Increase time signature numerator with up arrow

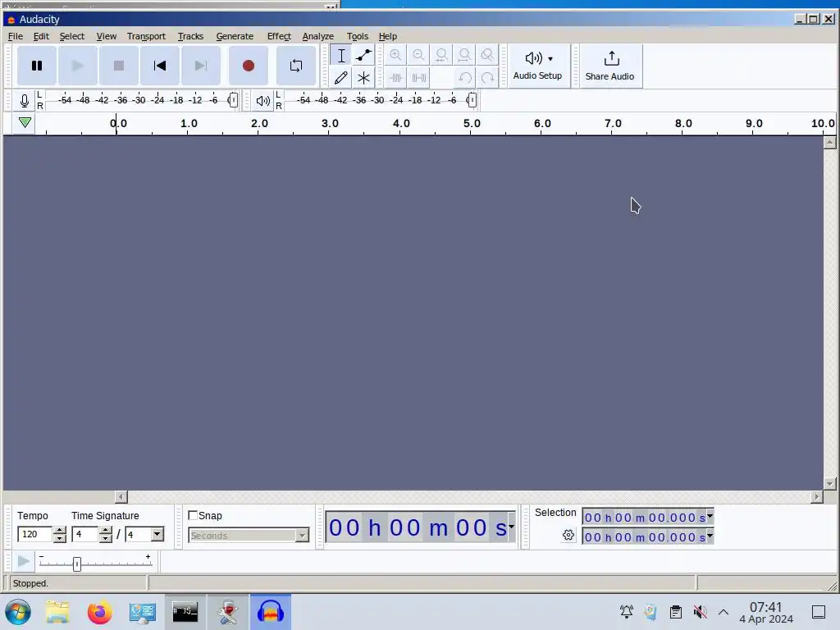tap(106, 531)
